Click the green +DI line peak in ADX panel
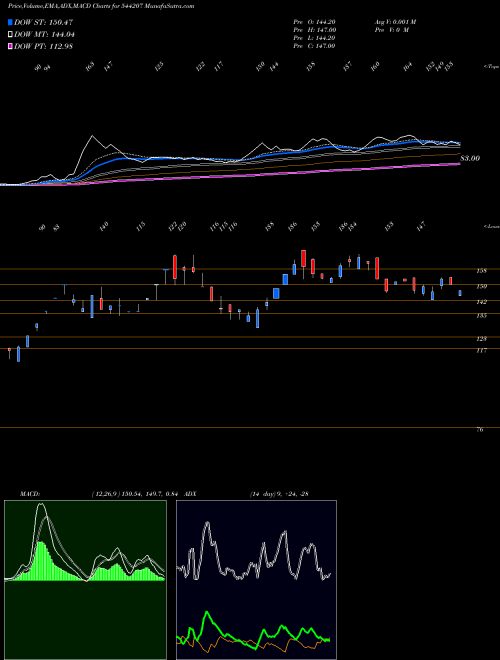500x660 pixels. pyautogui.click(x=207, y=612)
